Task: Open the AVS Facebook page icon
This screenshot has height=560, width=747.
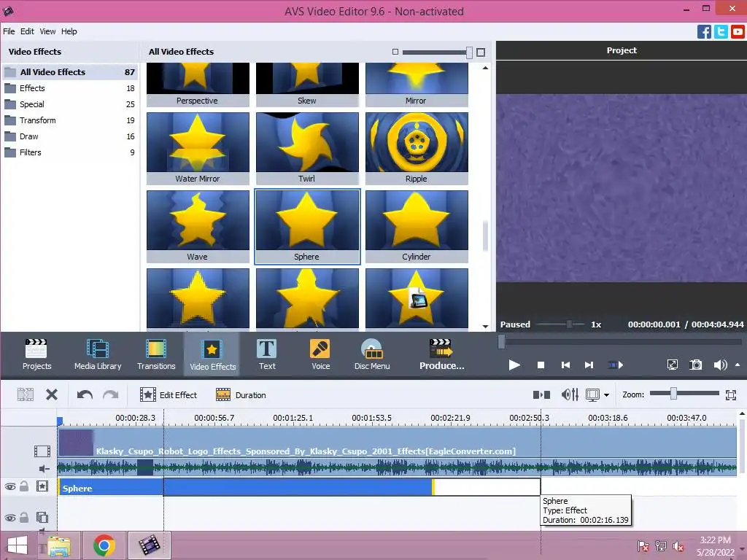Action: coord(704,32)
